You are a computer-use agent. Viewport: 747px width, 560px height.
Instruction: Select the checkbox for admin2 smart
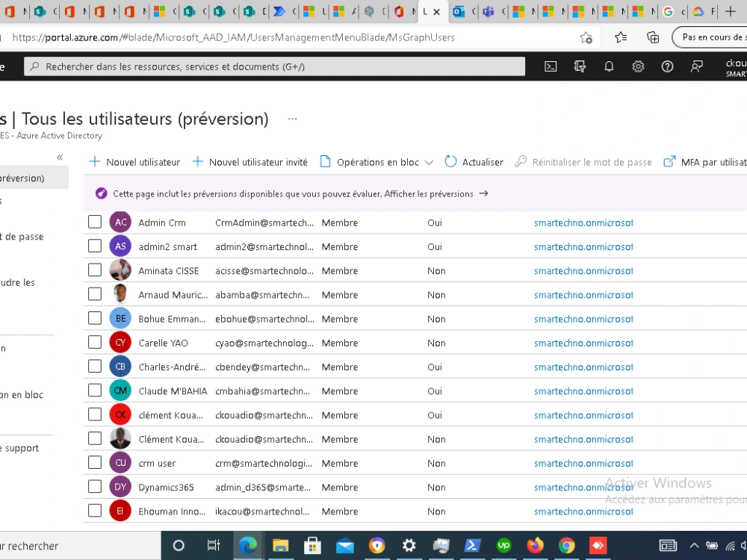pos(95,246)
